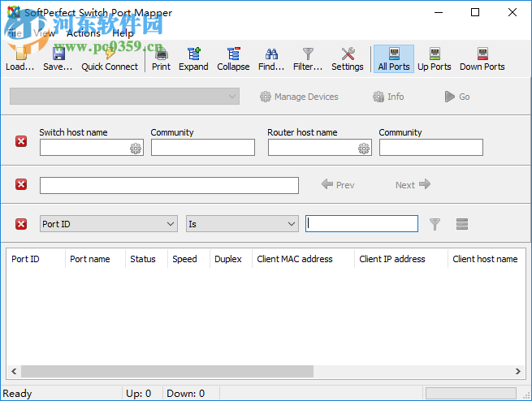Click horizontal scrollbar right arrow
The image size is (532, 401).
point(517,371)
